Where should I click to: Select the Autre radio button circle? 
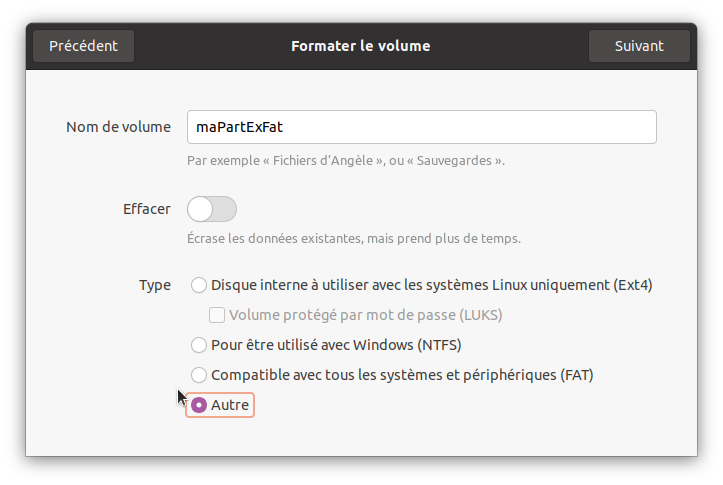click(199, 405)
